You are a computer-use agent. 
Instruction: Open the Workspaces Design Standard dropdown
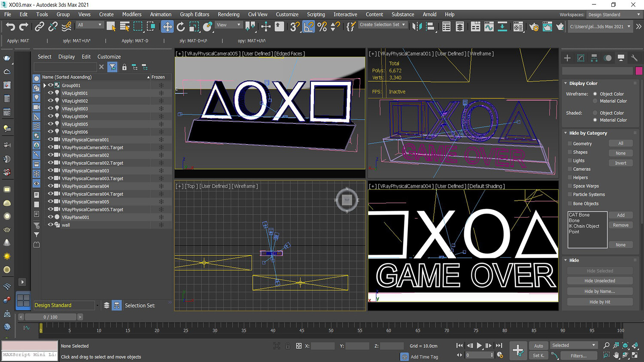[x=614, y=15]
